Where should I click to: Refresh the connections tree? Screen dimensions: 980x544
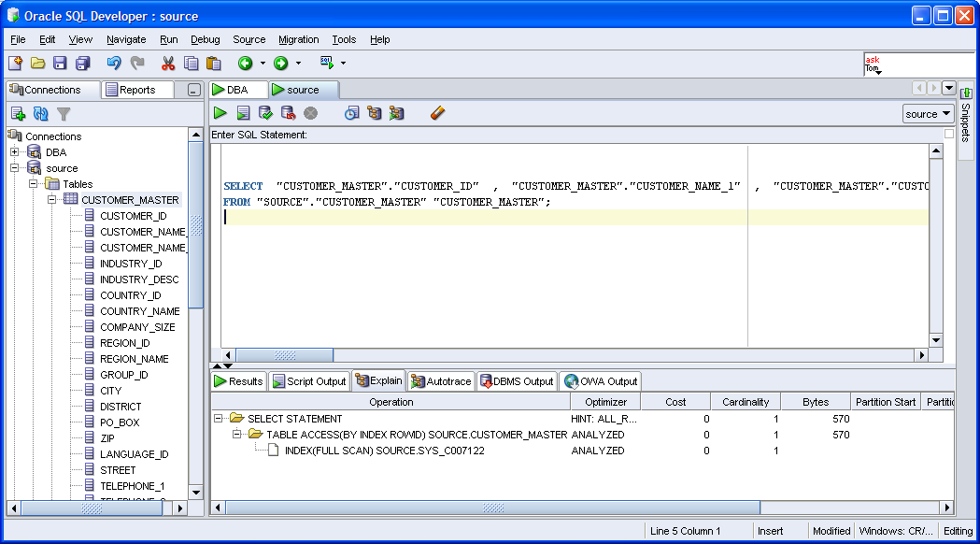[x=40, y=113]
